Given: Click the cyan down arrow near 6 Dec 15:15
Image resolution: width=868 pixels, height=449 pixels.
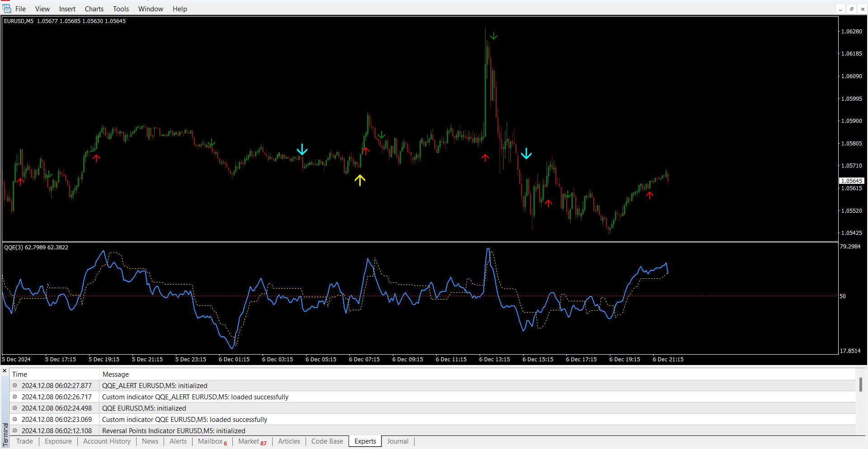Looking at the screenshot, I should pyautogui.click(x=526, y=154).
